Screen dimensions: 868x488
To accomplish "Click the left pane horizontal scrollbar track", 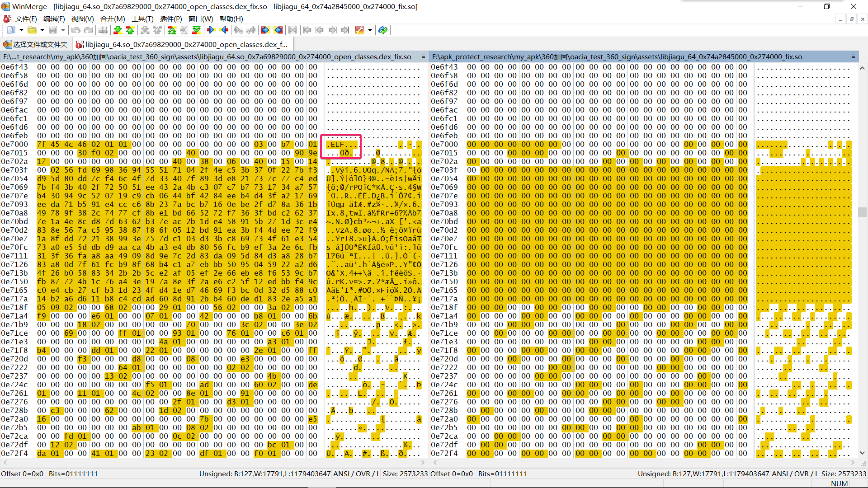I will (212, 463).
